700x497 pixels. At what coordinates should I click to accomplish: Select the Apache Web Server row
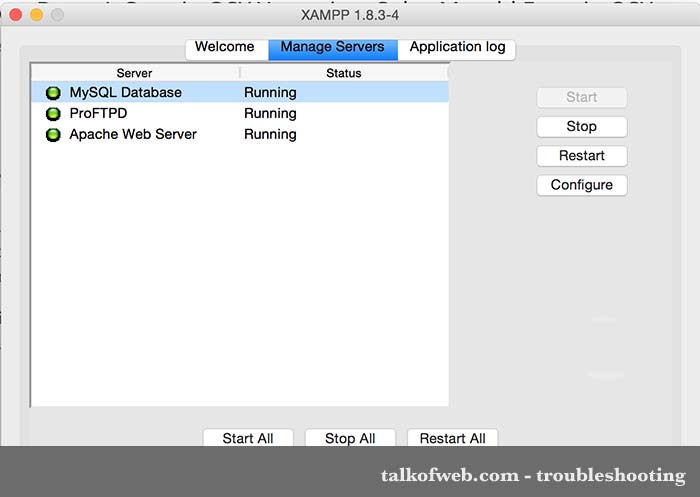click(x=240, y=134)
